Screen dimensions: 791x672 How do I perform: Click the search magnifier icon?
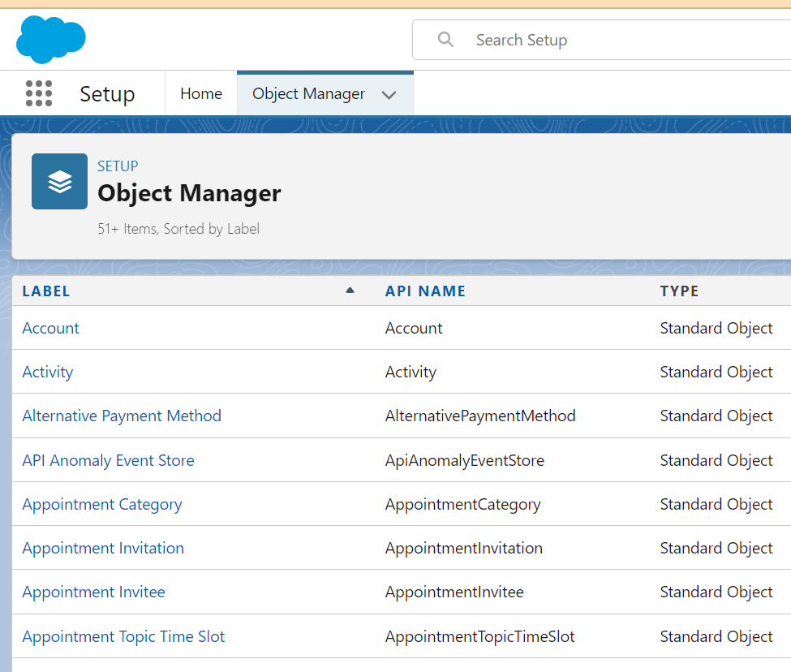445,39
